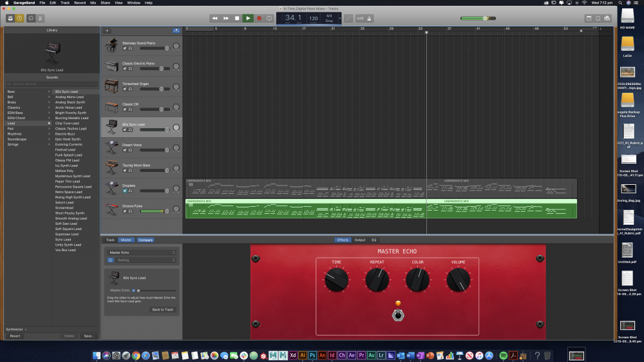Click the Save... button in Library
The width and height of the screenshot is (644, 362).
(x=89, y=336)
